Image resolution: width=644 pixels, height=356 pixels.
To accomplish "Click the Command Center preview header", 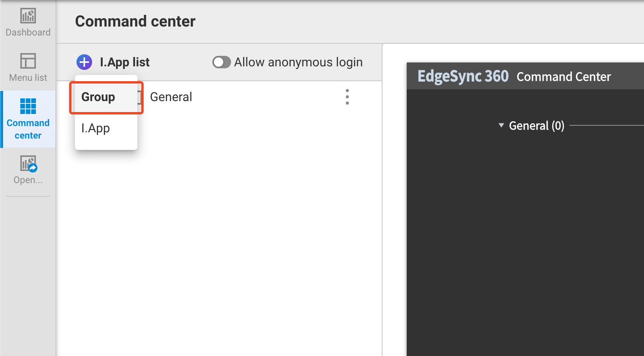I will tap(563, 77).
